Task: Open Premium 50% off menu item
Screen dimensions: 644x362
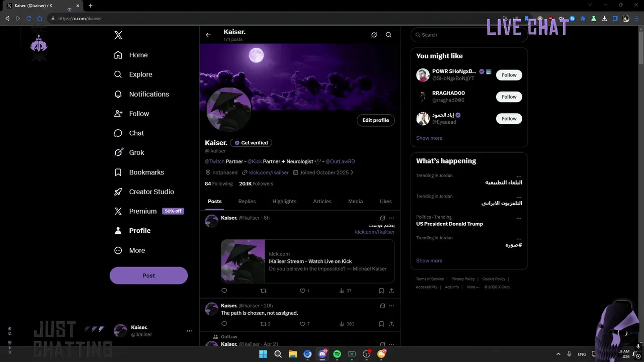Action: (149, 211)
